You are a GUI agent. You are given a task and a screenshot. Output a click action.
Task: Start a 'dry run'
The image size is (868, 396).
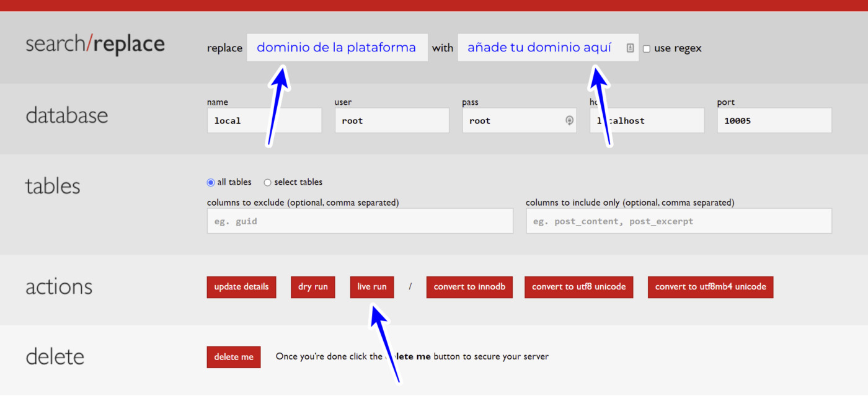tap(312, 287)
